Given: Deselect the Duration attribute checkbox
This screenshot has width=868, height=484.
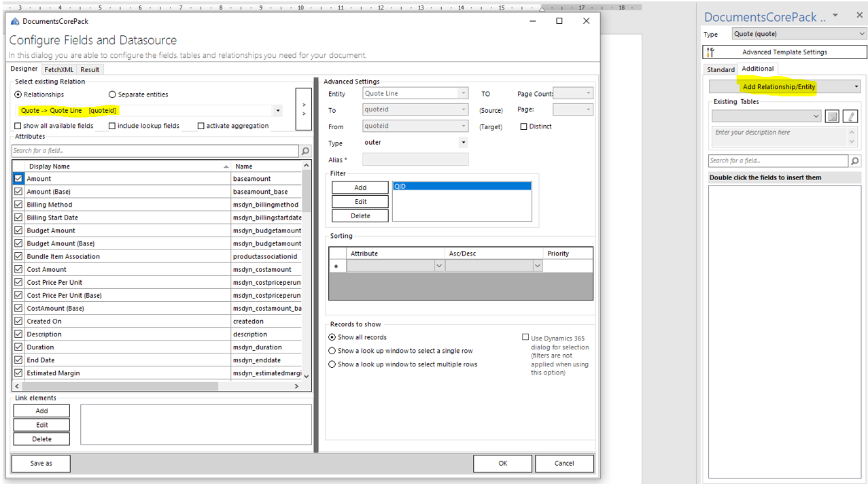Looking at the screenshot, I should pos(18,347).
